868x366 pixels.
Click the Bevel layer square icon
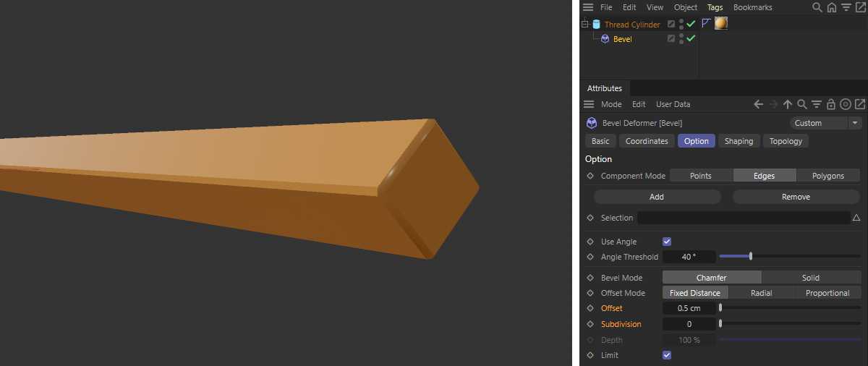tap(671, 39)
